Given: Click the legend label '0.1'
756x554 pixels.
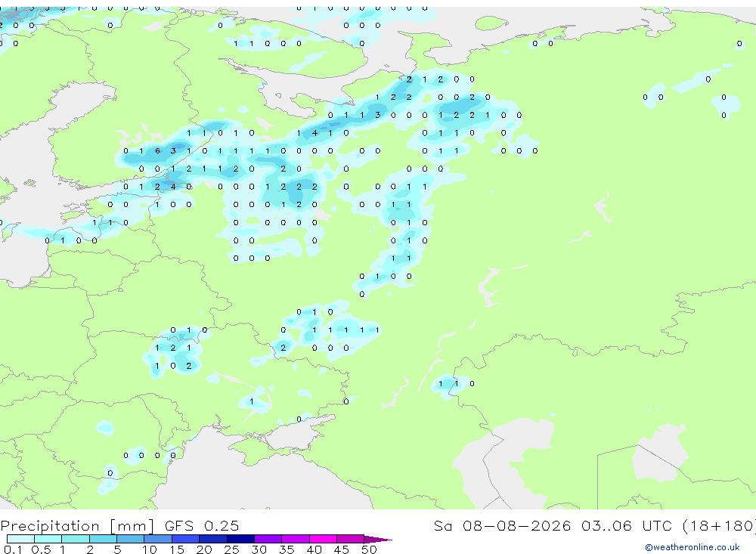Looking at the screenshot, I should (13, 549).
